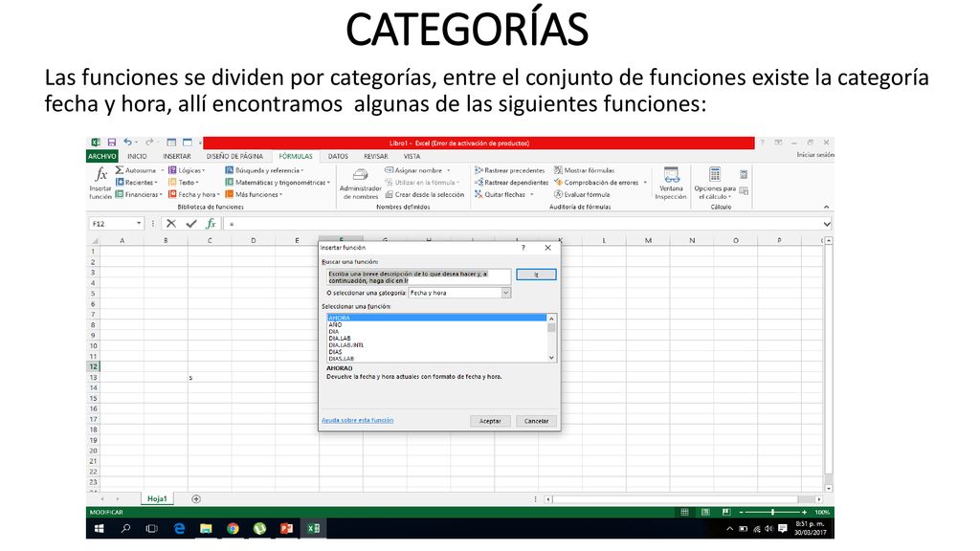Open the Fecha y hora functions list
The height and width of the screenshot is (551, 980).
[194, 194]
